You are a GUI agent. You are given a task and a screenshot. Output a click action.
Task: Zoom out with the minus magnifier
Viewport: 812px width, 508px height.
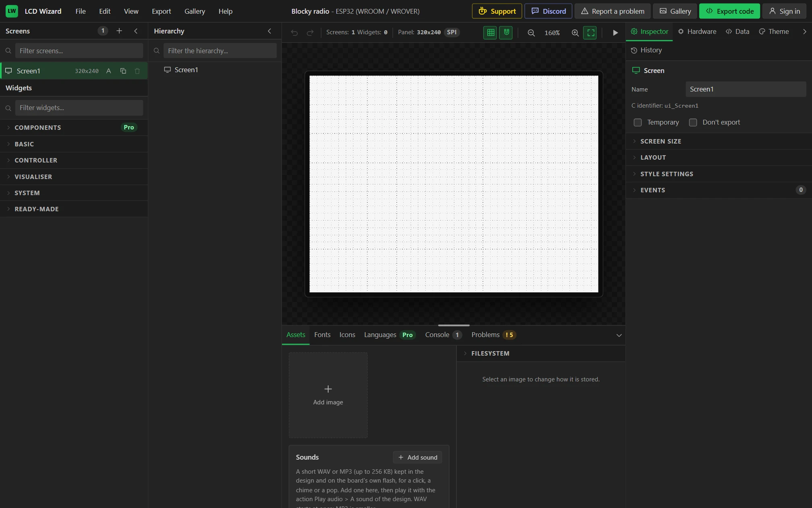531,33
